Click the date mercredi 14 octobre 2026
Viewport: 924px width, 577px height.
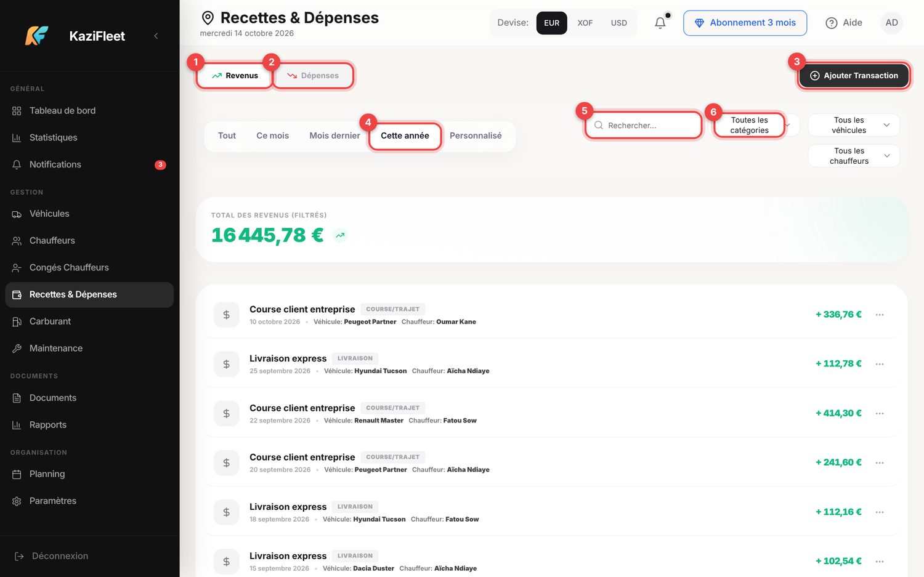click(x=247, y=33)
